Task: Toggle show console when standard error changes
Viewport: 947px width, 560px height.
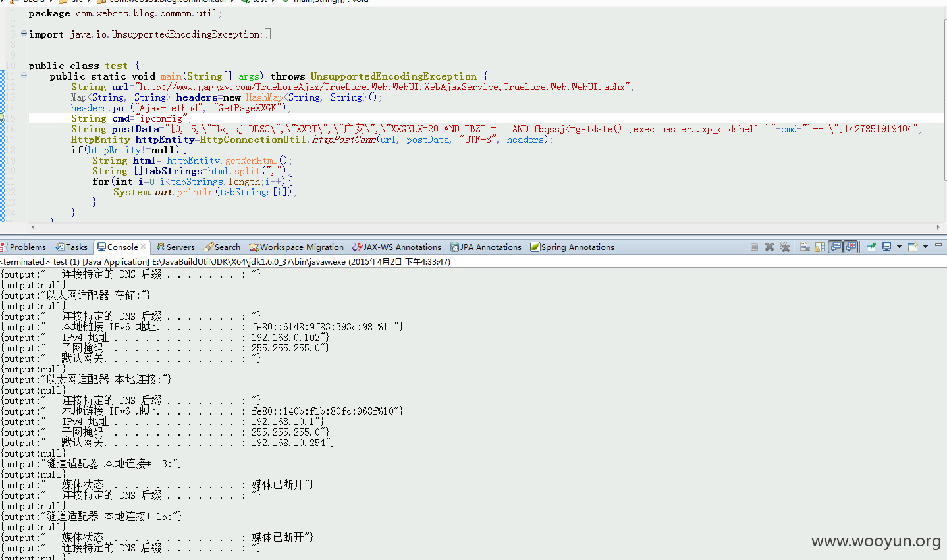Action: point(851,247)
